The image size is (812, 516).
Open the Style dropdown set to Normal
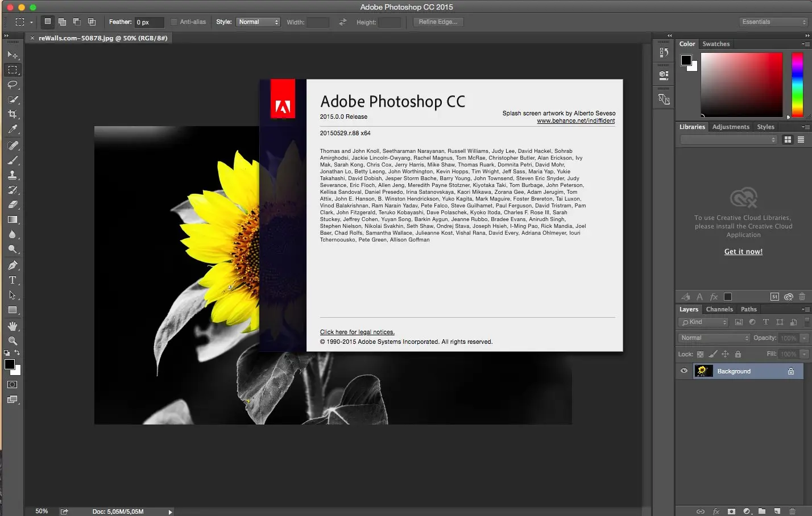[258, 22]
